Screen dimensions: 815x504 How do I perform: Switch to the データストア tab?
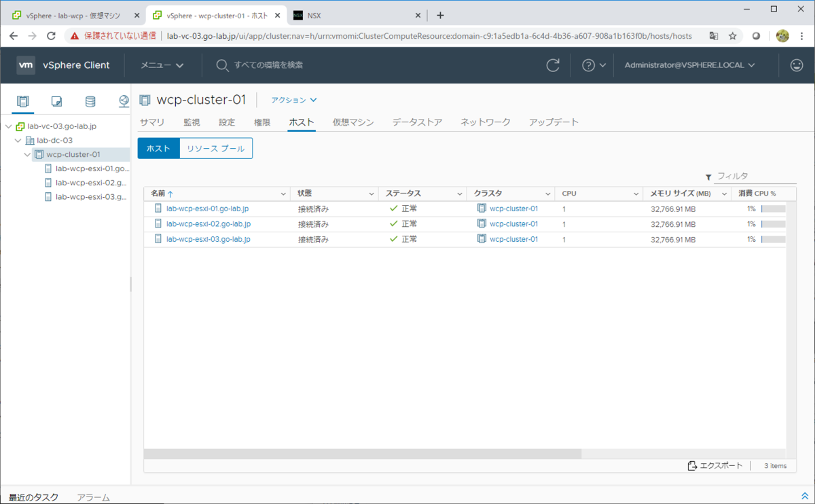point(417,122)
